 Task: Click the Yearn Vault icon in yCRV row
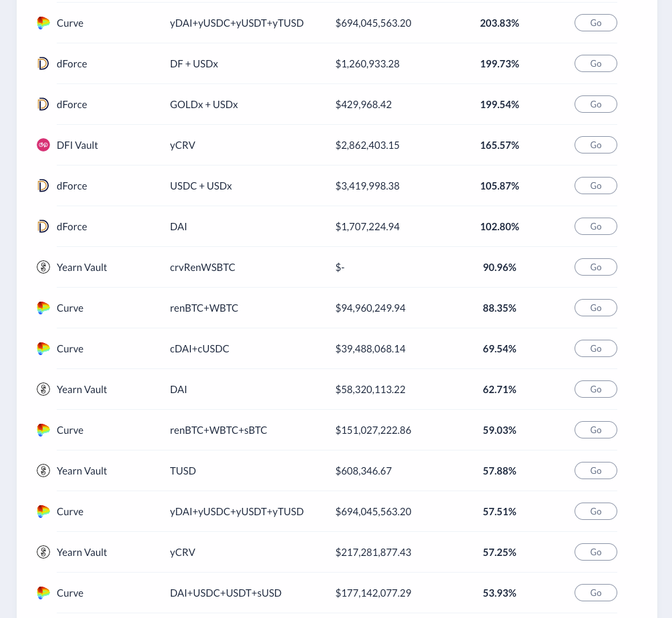[43, 552]
